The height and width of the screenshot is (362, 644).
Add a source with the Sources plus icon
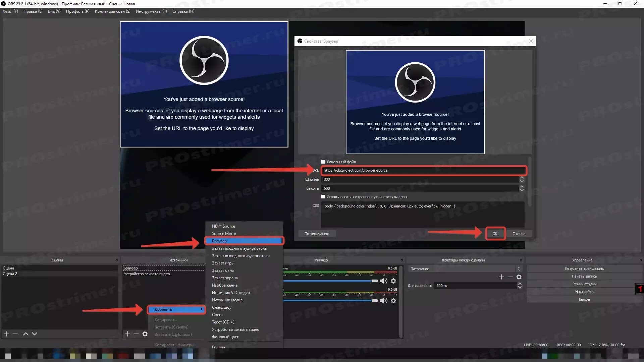click(x=127, y=334)
